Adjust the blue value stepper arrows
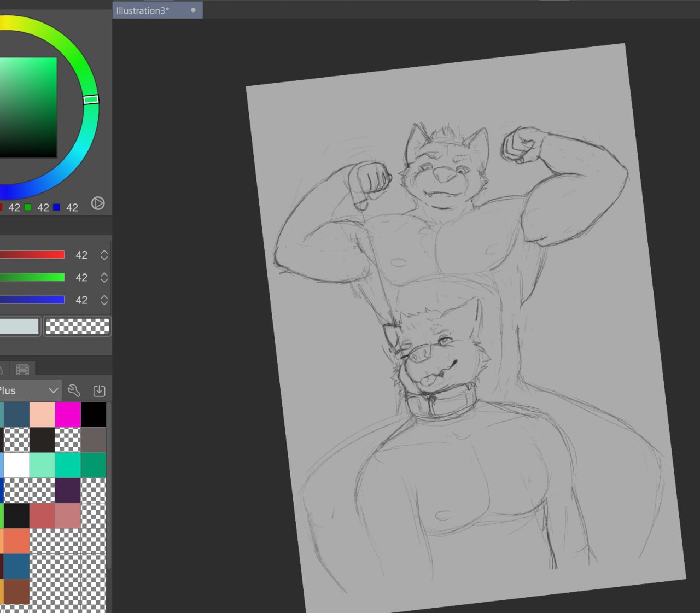Screen dimensions: 700x613 104,300
